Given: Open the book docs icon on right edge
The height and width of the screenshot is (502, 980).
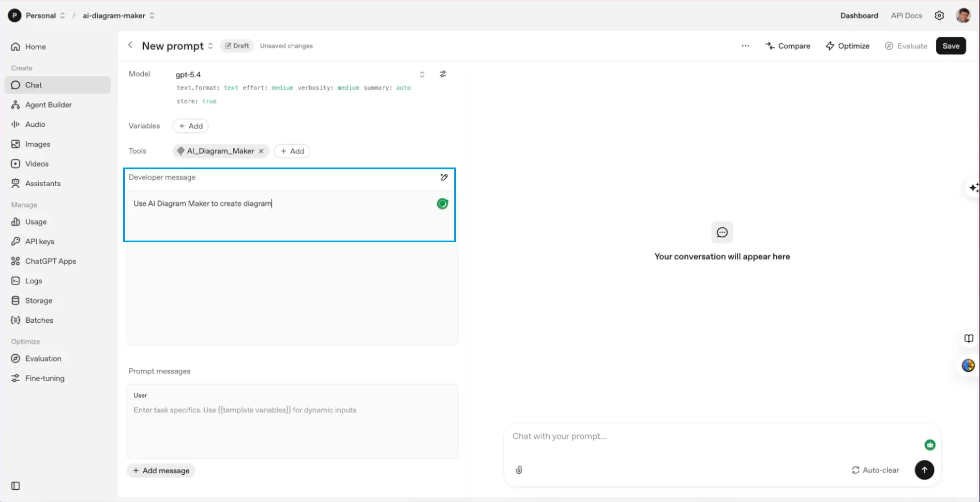Looking at the screenshot, I should point(968,339).
